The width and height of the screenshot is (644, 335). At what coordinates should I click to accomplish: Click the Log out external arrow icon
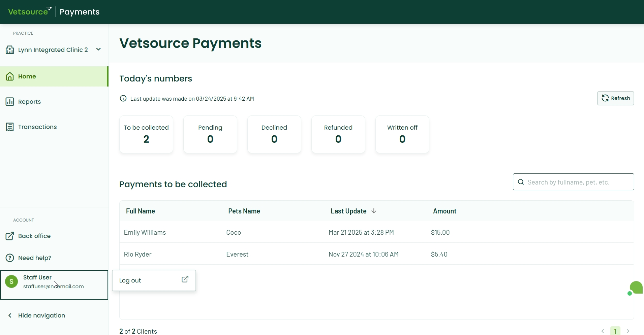(185, 279)
